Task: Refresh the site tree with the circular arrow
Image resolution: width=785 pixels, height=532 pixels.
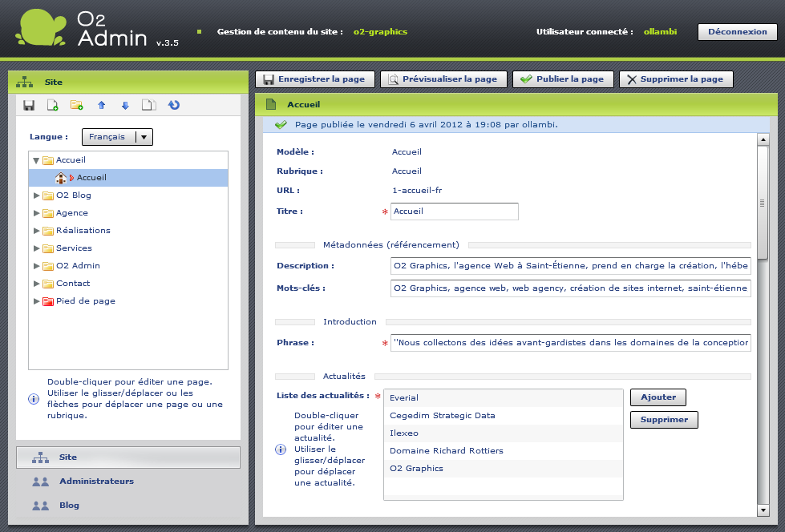Action: coord(174,105)
